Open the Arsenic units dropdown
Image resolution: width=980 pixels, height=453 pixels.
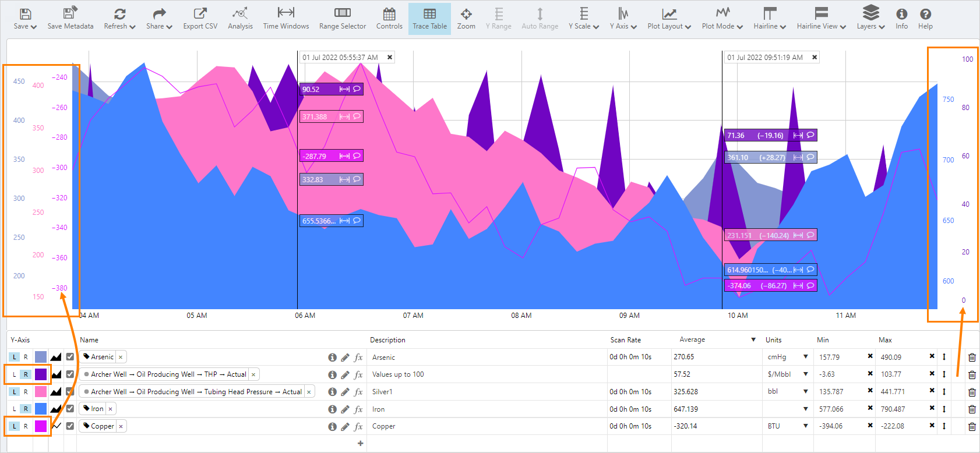click(805, 357)
